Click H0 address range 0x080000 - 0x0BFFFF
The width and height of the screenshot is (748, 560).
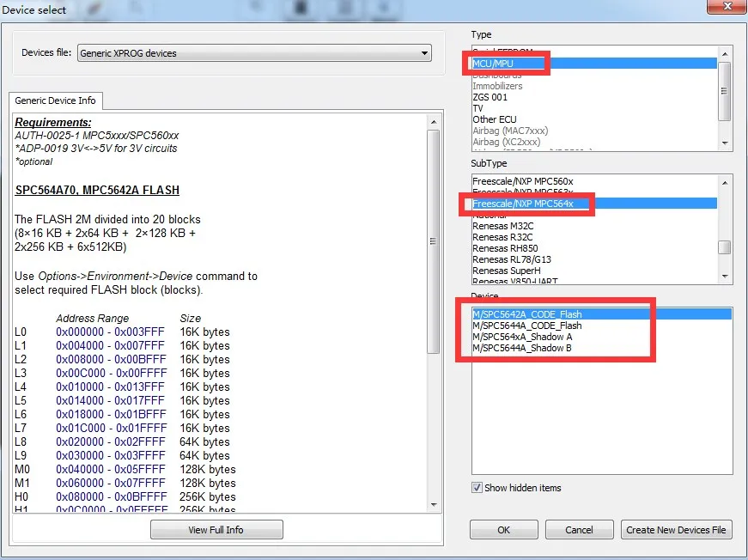(x=112, y=496)
